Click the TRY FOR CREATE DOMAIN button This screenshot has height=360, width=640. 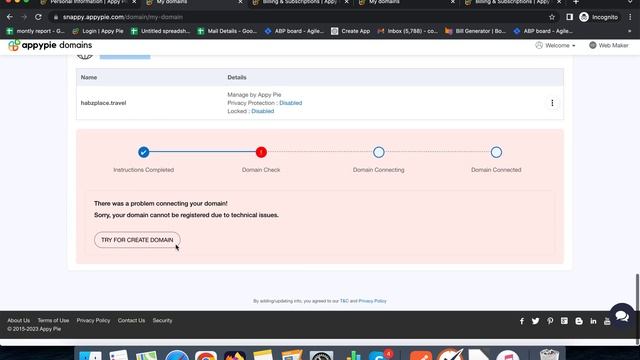pyautogui.click(x=137, y=240)
